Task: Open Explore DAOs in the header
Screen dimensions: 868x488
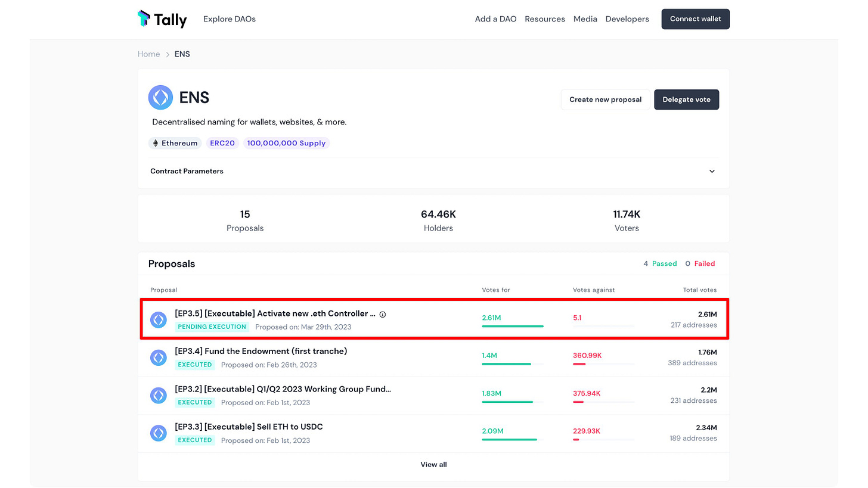Action: pyautogui.click(x=230, y=19)
